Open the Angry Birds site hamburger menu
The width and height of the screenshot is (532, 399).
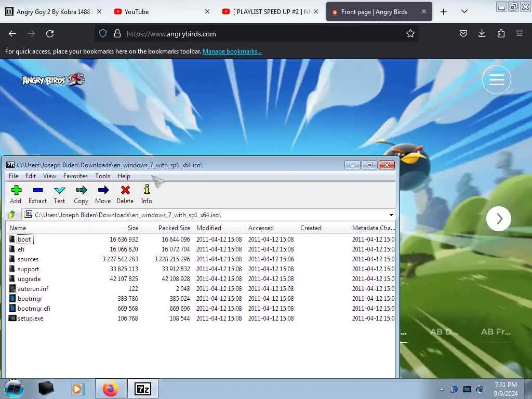[x=496, y=79]
